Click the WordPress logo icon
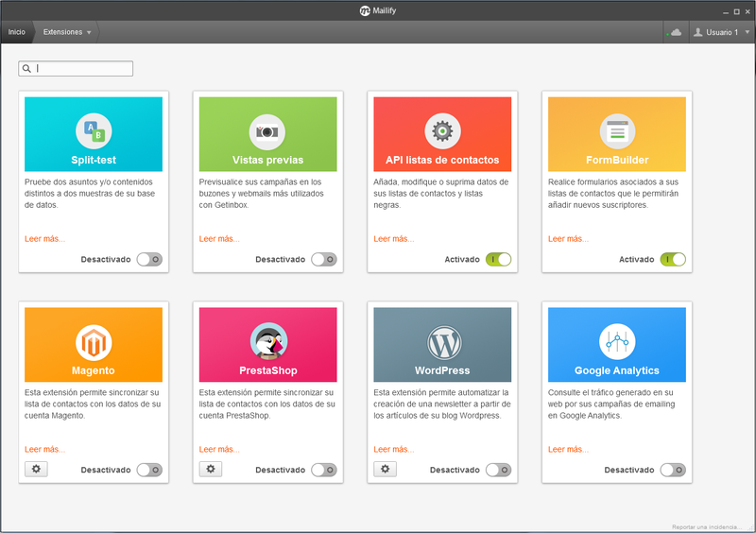Viewport: 756px width, 533px height. [444, 343]
